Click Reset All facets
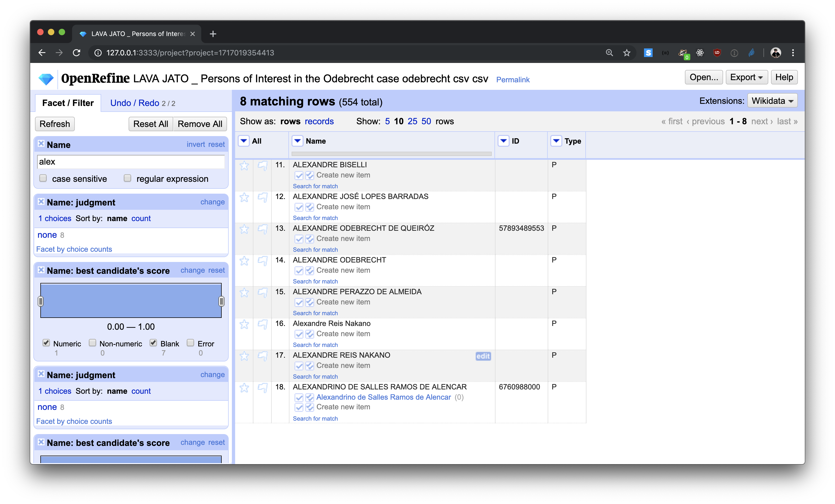Screen dimensions: 835x504 [151, 124]
